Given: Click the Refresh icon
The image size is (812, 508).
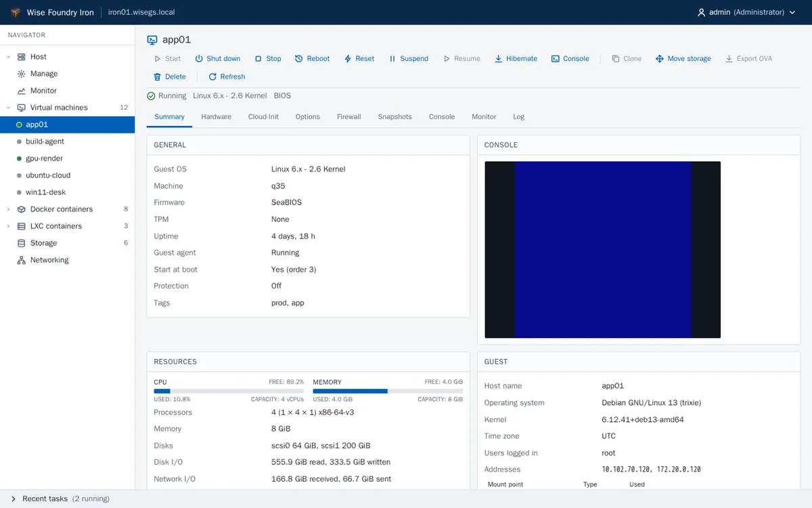Looking at the screenshot, I should pyautogui.click(x=212, y=77).
